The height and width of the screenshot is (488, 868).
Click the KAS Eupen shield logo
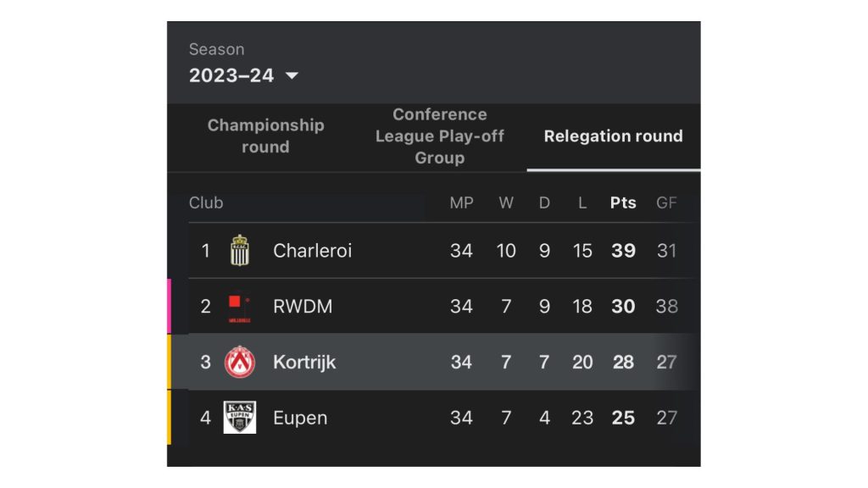240,417
